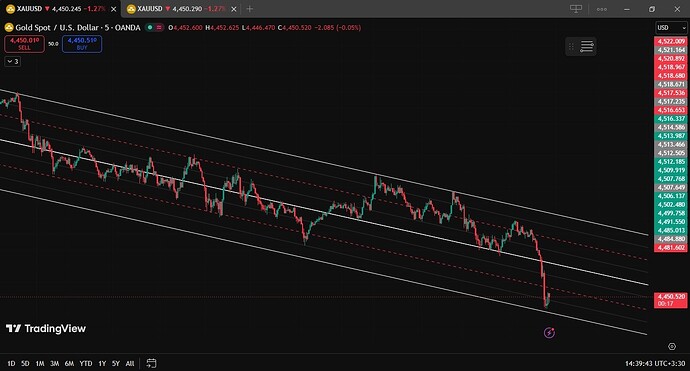Open the Fibonacci drawing tool in floating toolbar
Screen dimensions: 690x371
(x=587, y=46)
